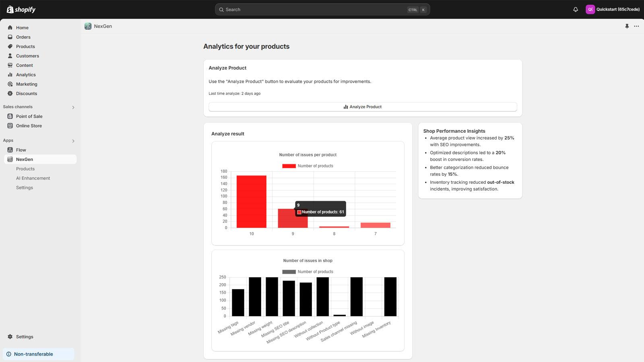Image resolution: width=644 pixels, height=362 pixels.
Task: Open Discounts via its discount icon
Action: [x=10, y=93]
